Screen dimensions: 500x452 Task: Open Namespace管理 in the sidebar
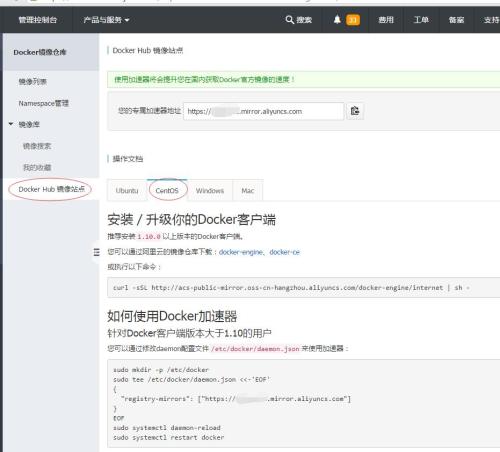pyautogui.click(x=43, y=103)
